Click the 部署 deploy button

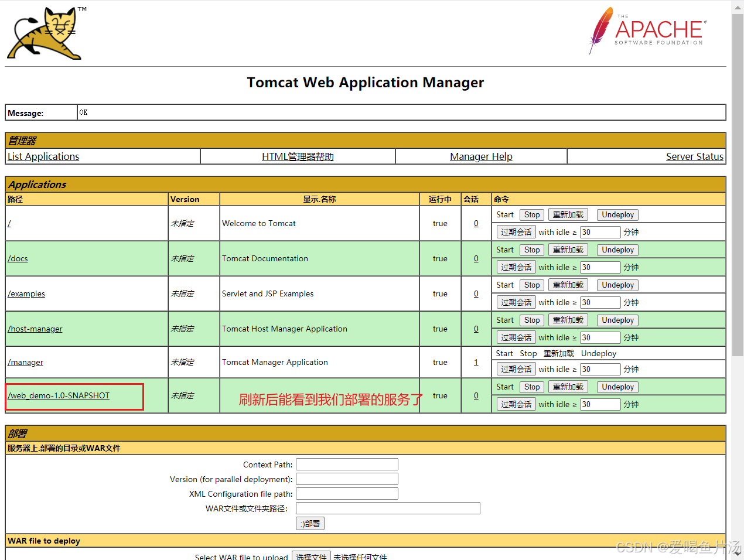point(310,524)
